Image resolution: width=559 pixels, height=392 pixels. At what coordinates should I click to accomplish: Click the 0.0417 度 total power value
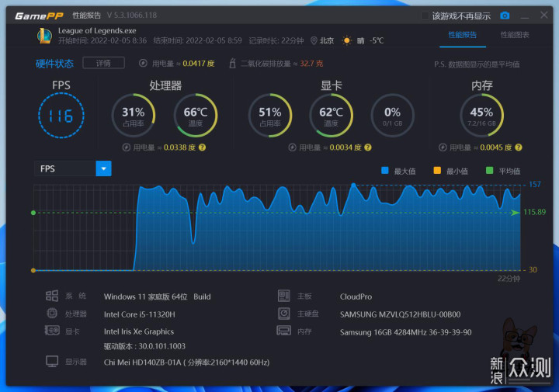[x=199, y=64]
